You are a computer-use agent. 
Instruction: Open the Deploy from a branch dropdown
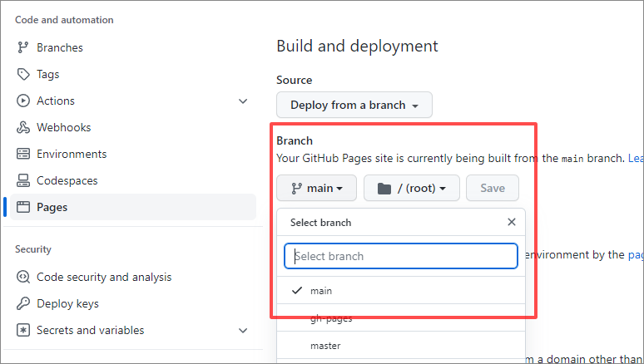[354, 105]
